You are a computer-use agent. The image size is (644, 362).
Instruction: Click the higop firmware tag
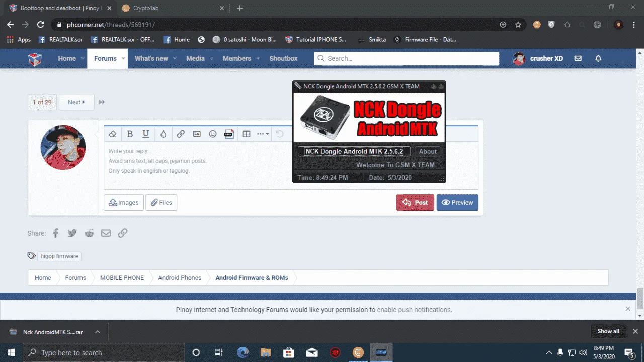59,256
